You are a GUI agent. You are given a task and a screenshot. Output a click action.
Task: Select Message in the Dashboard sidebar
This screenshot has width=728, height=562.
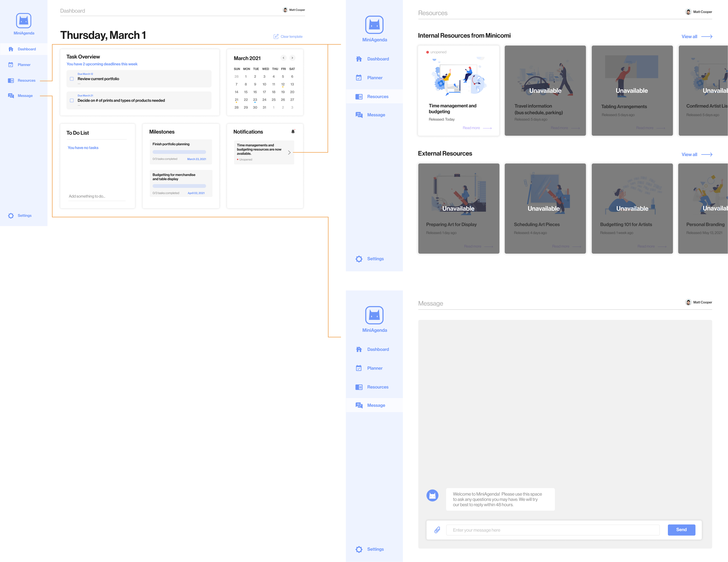(25, 96)
